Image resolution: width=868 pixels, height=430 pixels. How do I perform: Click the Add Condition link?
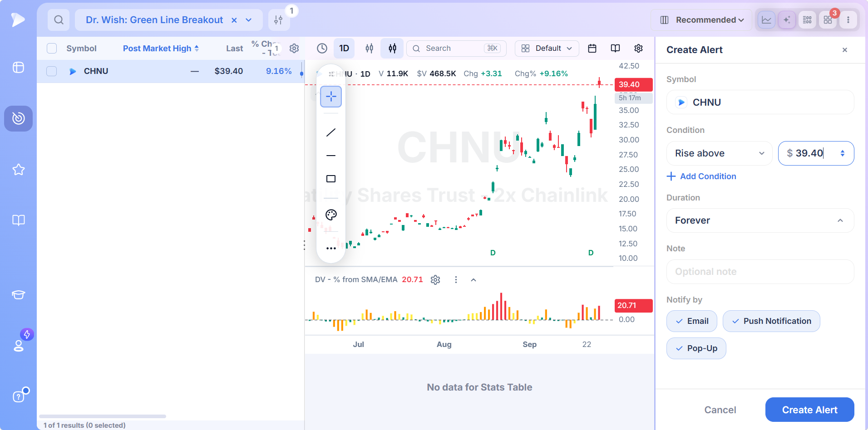point(701,176)
